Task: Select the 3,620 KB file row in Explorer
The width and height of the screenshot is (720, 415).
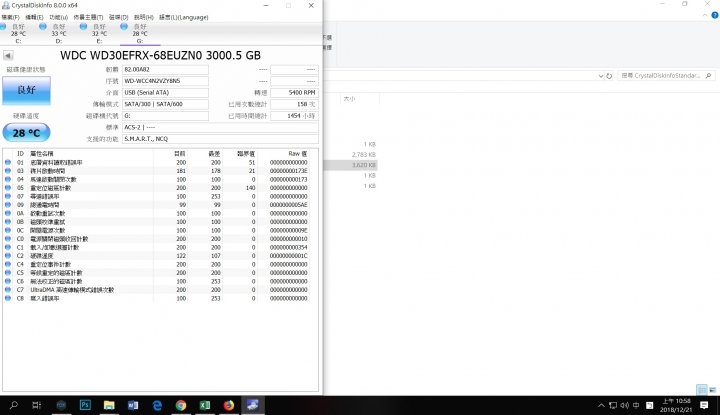Action: click(x=350, y=165)
